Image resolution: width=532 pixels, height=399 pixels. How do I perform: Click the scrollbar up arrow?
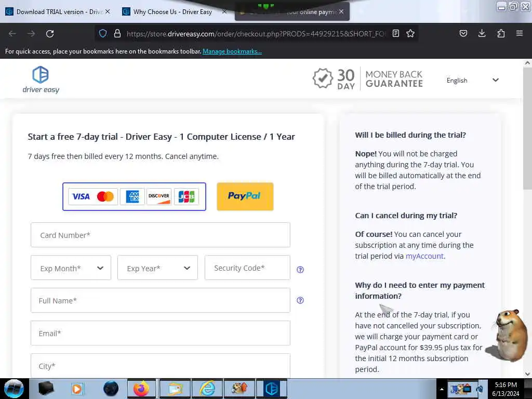[x=527, y=63]
